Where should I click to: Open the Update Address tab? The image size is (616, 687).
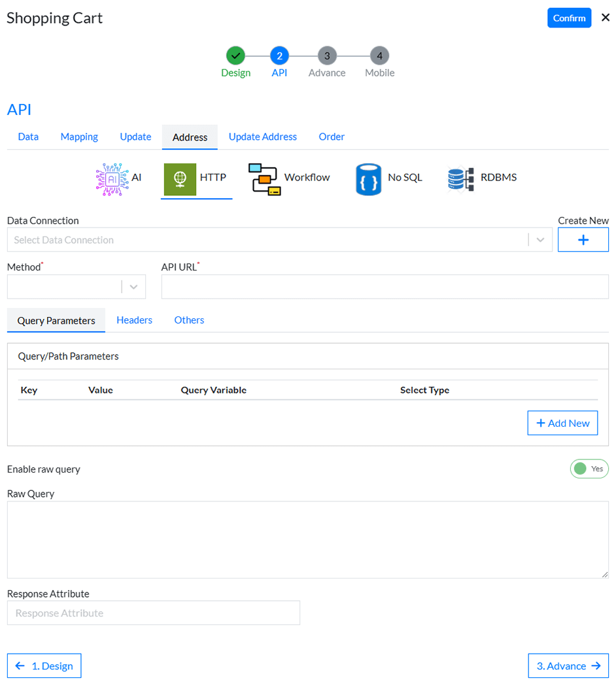coord(262,137)
